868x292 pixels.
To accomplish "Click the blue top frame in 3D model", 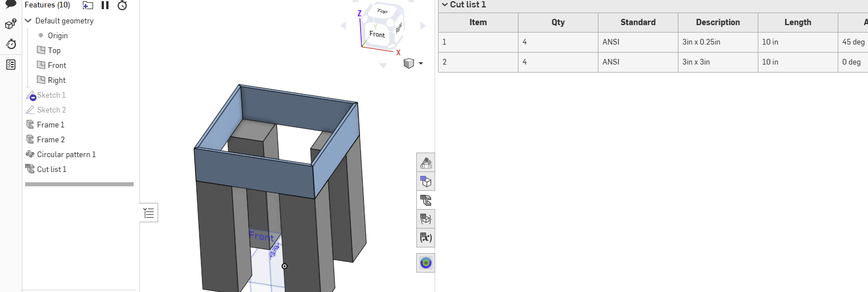I will [254, 174].
